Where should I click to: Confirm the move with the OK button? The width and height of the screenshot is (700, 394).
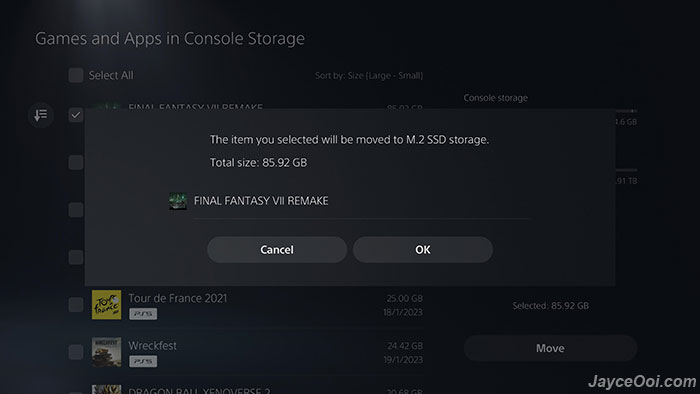[x=423, y=249]
